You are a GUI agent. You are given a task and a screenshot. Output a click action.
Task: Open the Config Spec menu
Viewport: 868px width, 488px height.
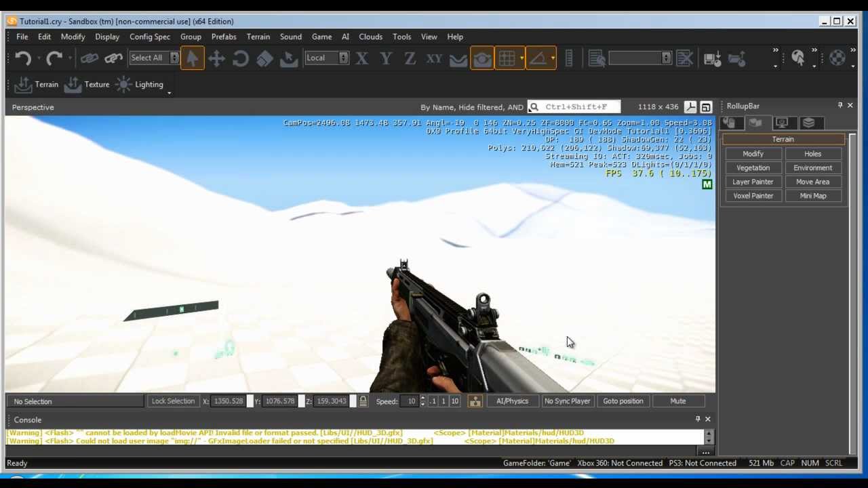click(150, 37)
